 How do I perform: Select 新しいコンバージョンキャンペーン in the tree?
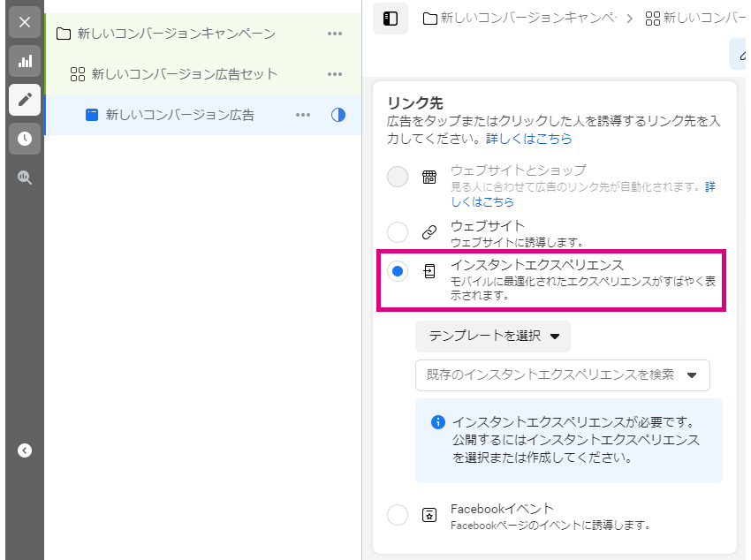point(176,34)
